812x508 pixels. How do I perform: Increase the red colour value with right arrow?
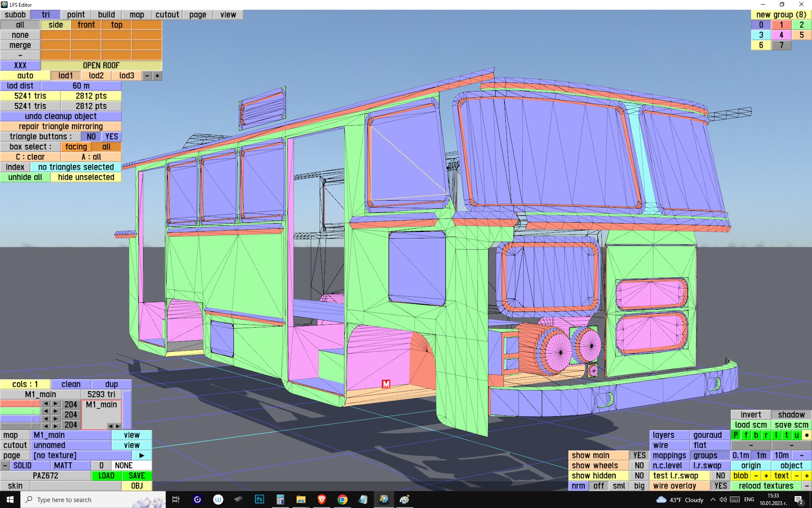point(55,404)
